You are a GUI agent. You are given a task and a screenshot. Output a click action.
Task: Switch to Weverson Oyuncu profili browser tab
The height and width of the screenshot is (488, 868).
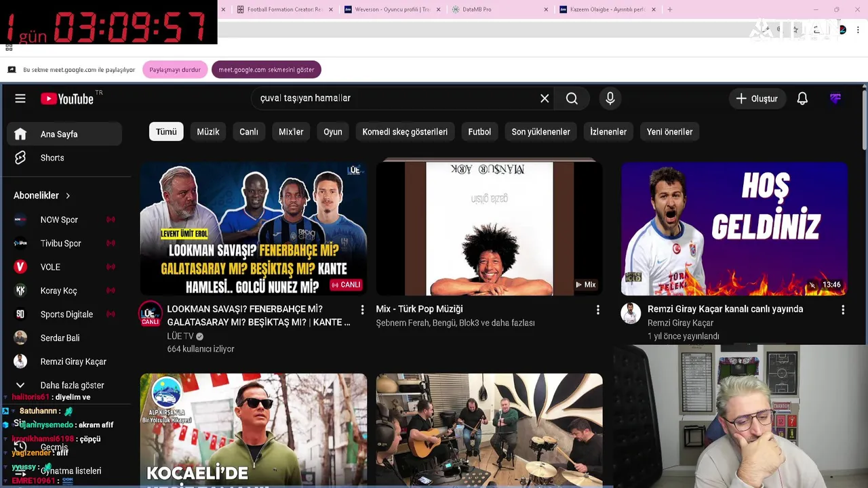[392, 9]
